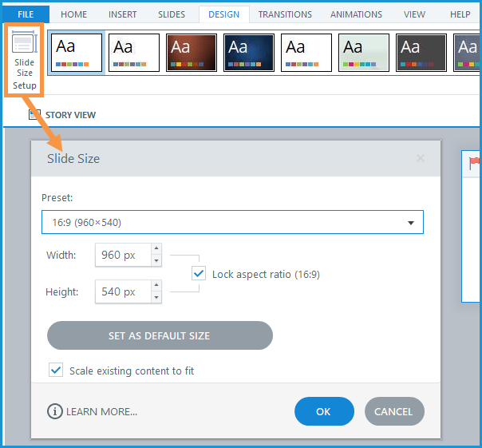Increase the Height value with up arrow

pyautogui.click(x=156, y=285)
